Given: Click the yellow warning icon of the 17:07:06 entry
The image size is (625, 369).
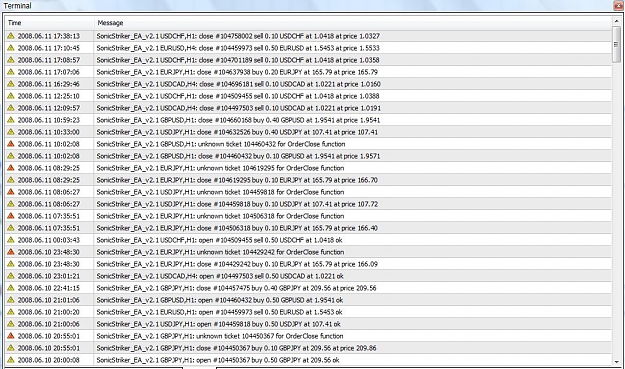Looking at the screenshot, I should click(x=11, y=72).
